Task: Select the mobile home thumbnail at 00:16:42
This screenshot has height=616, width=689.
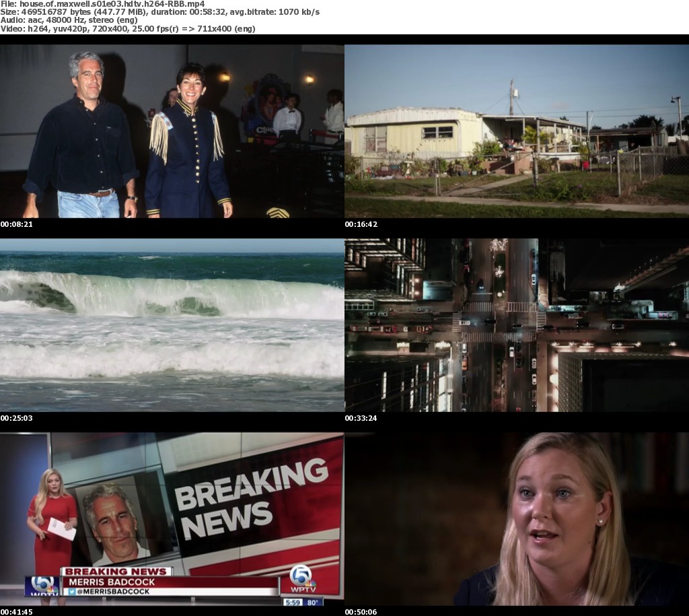Action: [517, 131]
